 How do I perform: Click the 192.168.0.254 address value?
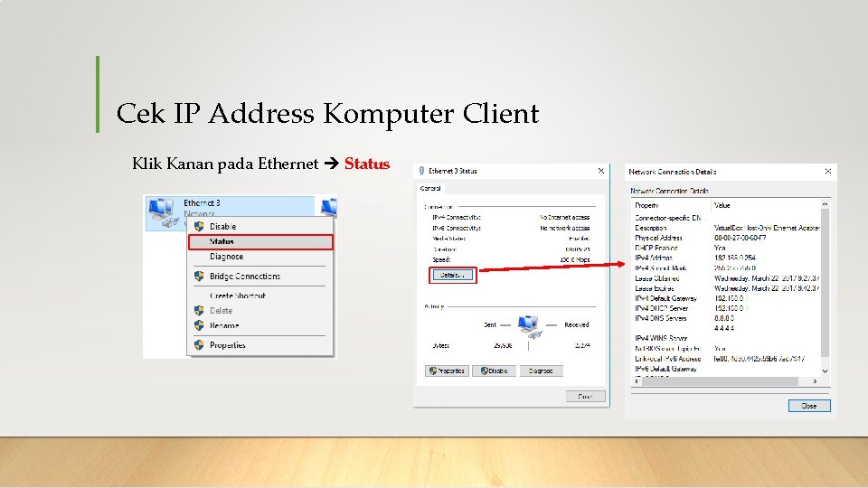coord(734,258)
